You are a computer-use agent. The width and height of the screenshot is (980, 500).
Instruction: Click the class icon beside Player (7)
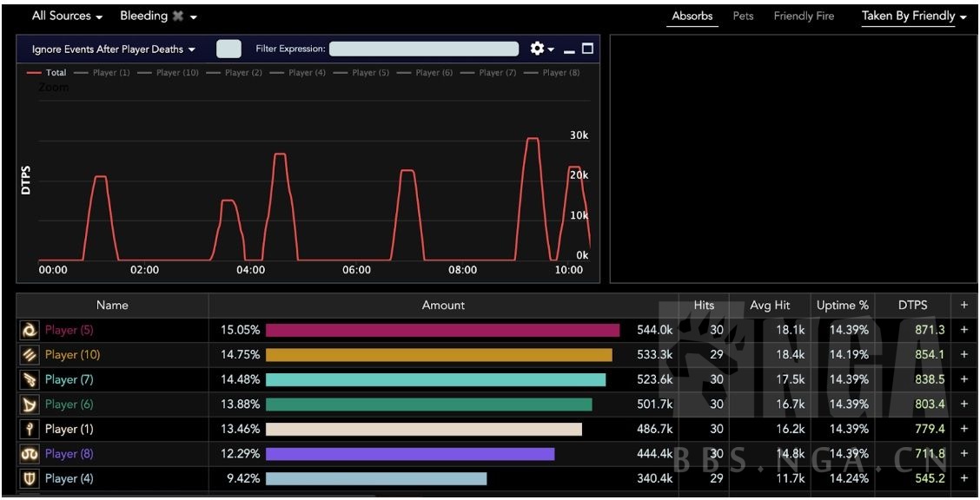click(x=30, y=379)
